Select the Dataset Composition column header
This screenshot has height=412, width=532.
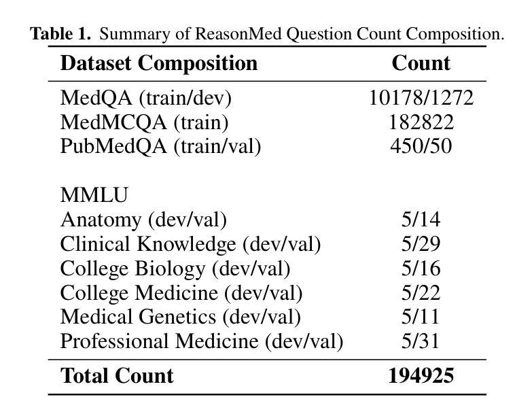click(159, 63)
